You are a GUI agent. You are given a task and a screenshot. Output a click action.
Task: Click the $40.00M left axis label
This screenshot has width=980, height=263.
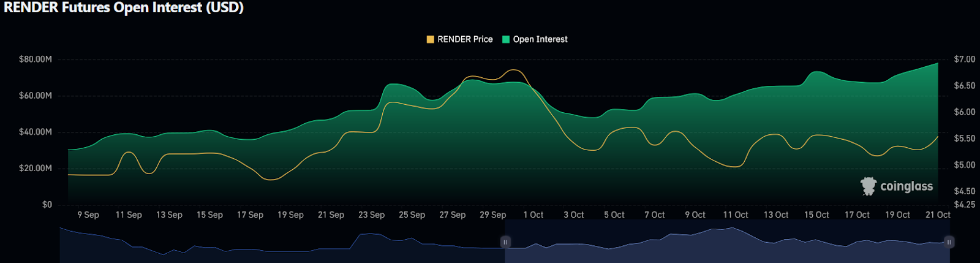[36, 132]
